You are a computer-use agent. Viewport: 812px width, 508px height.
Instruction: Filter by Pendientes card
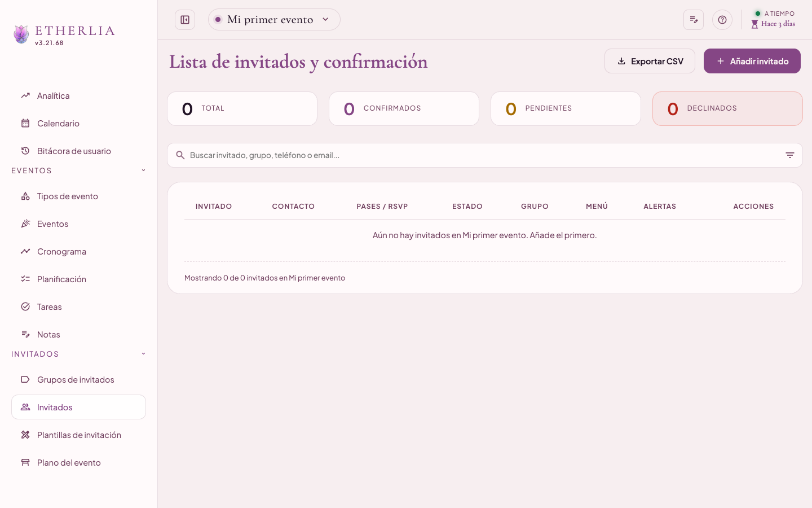coord(566,109)
